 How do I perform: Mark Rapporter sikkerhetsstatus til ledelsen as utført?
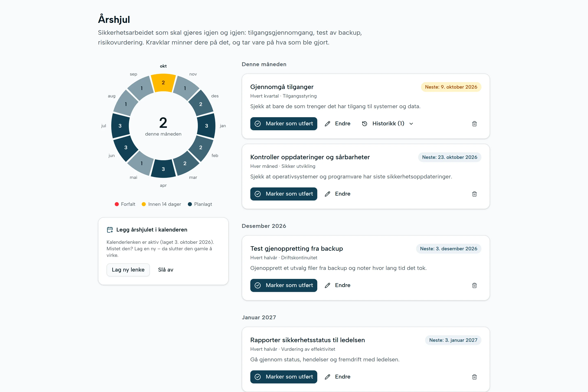pyautogui.click(x=284, y=377)
